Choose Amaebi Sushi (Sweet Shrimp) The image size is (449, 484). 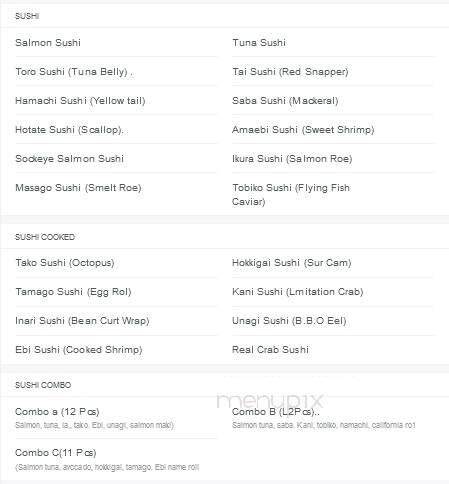(303, 130)
